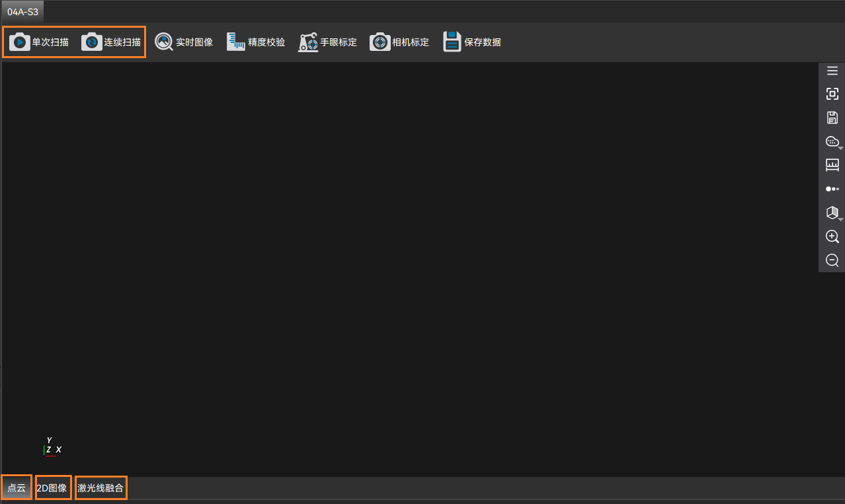This screenshot has width=845, height=504.
Task: Launch hand-eye calibration (手眼标定)
Action: tap(327, 42)
